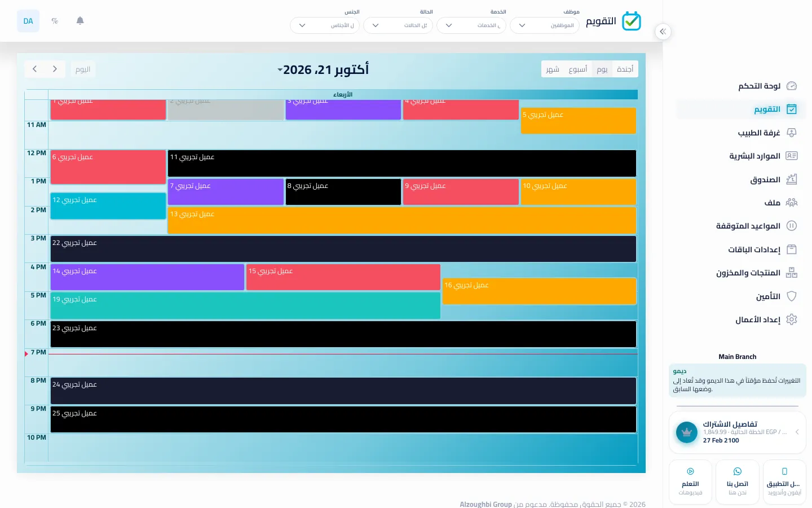
Task: Expand تفاصيل الاشتراك using its chevron
Action: point(797,432)
